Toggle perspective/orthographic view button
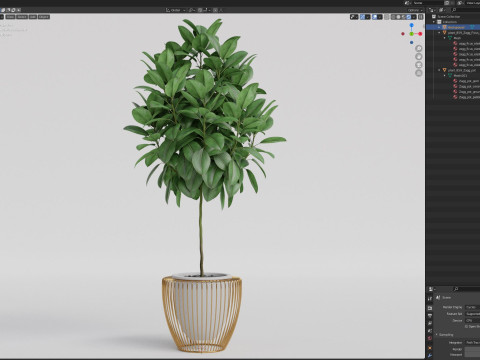 pos(419,73)
